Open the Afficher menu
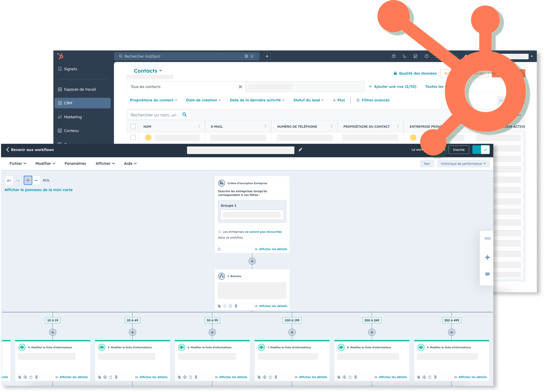 pos(105,163)
